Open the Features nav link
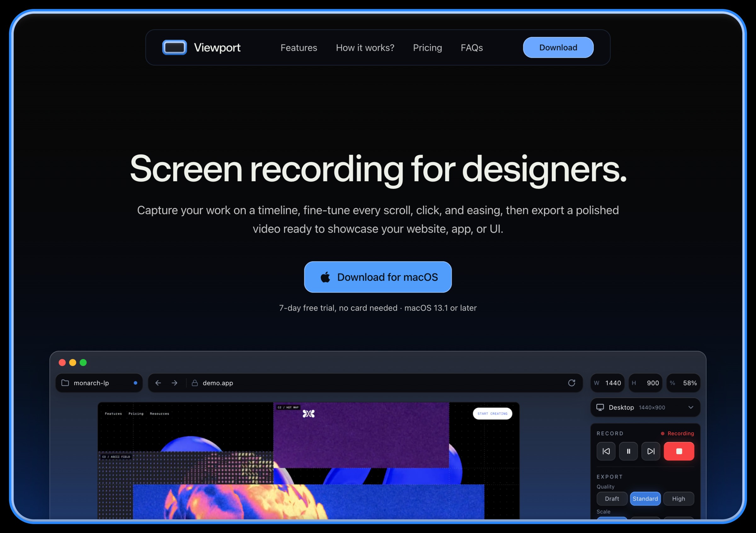Image resolution: width=756 pixels, height=533 pixels. (299, 48)
